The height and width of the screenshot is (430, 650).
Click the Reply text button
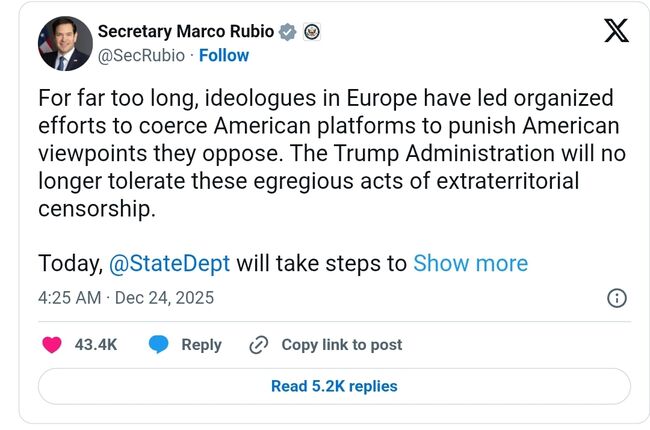[201, 344]
